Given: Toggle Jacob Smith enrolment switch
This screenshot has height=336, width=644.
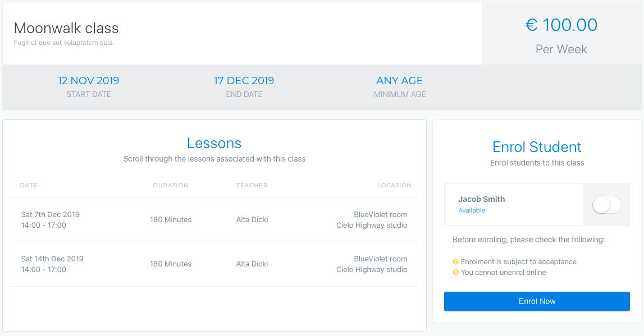Looking at the screenshot, I should click(606, 205).
